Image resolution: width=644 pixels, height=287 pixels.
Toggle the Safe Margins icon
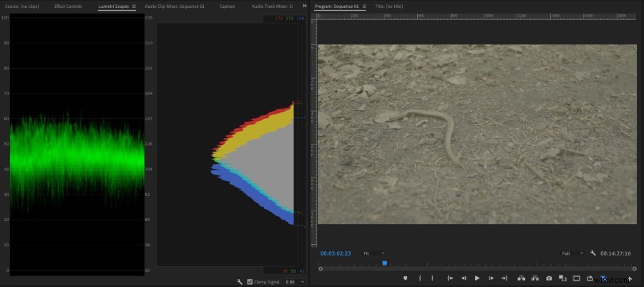pos(577,278)
